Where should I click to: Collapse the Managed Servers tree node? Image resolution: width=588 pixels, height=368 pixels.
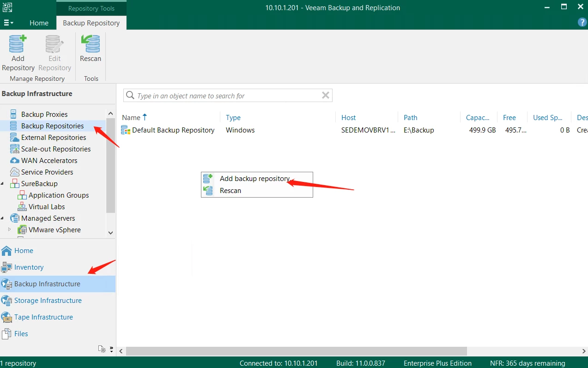[2, 218]
